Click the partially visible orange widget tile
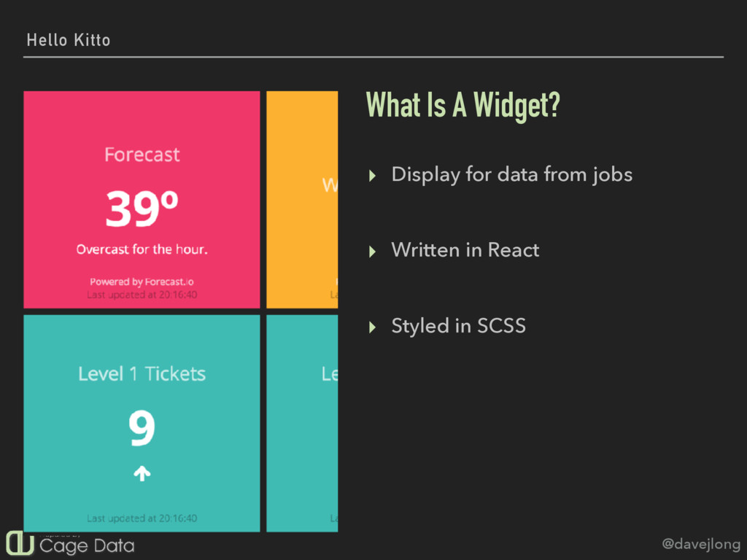747x560 pixels. pyautogui.click(x=302, y=200)
